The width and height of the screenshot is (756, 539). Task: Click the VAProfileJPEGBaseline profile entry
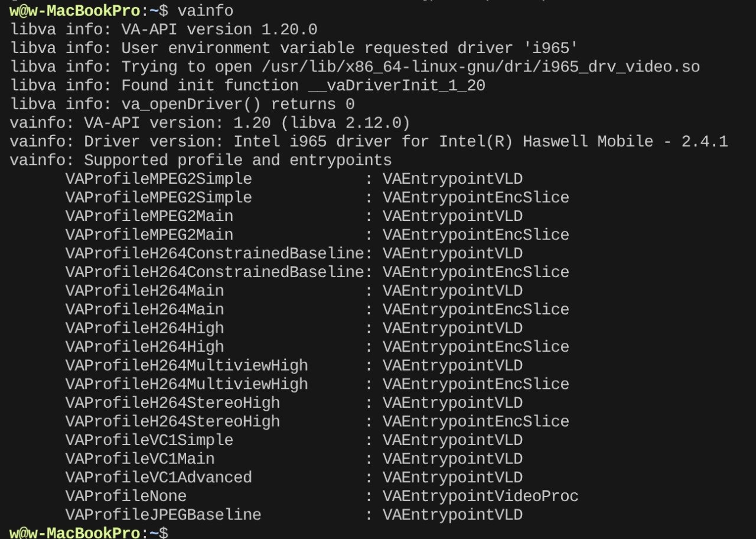click(x=164, y=515)
